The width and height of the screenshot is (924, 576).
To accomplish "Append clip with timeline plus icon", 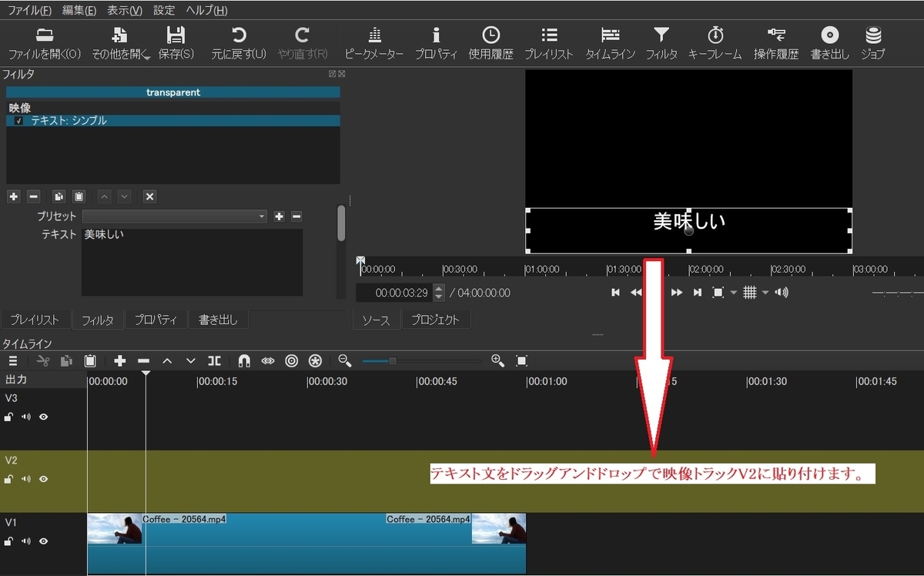I will click(x=120, y=360).
